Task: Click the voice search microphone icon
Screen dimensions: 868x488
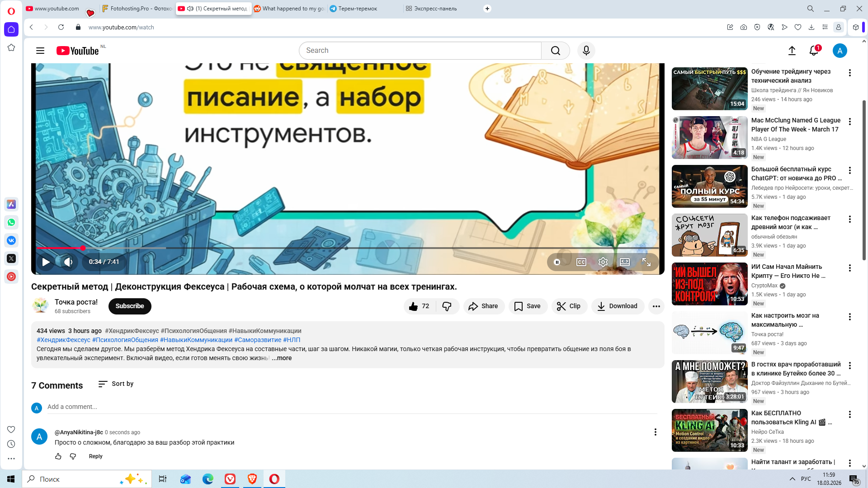Action: (586, 51)
